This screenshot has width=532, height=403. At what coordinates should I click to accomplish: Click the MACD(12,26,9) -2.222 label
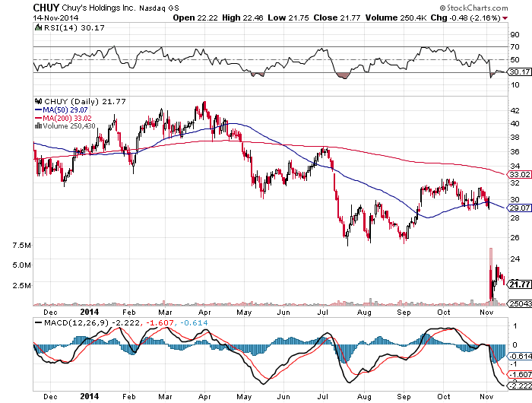click(92, 323)
